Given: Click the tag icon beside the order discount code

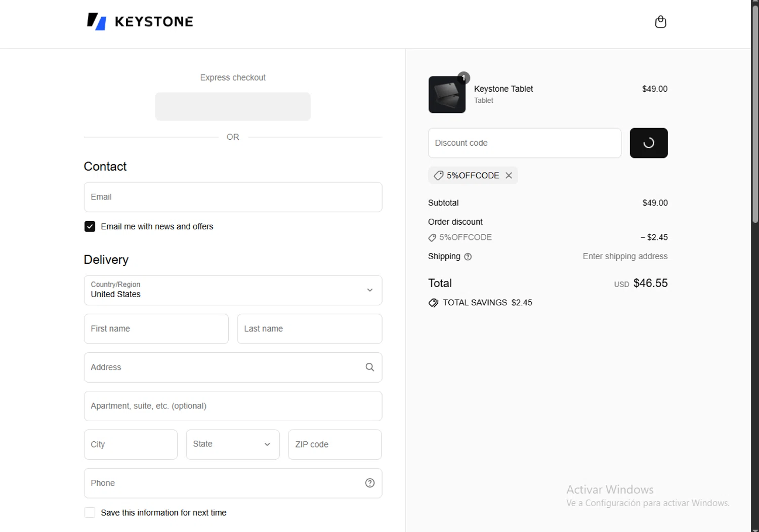Looking at the screenshot, I should coord(432,237).
